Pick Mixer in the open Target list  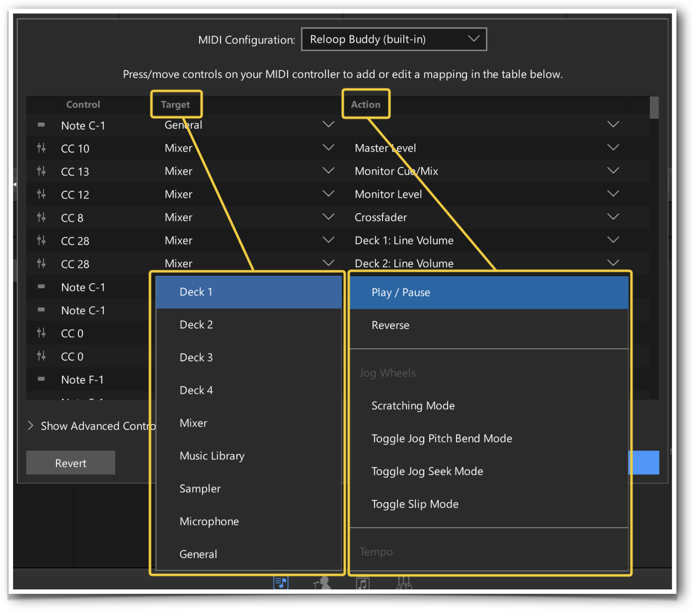(x=249, y=423)
